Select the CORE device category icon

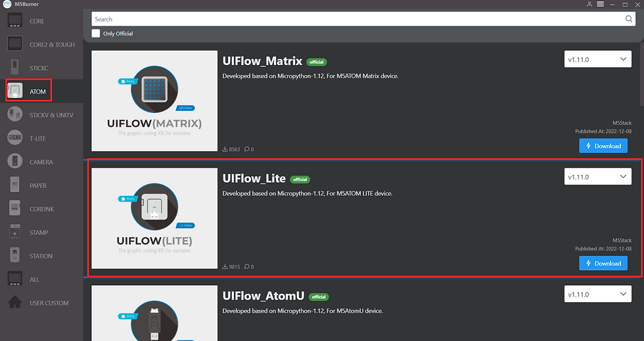point(14,20)
